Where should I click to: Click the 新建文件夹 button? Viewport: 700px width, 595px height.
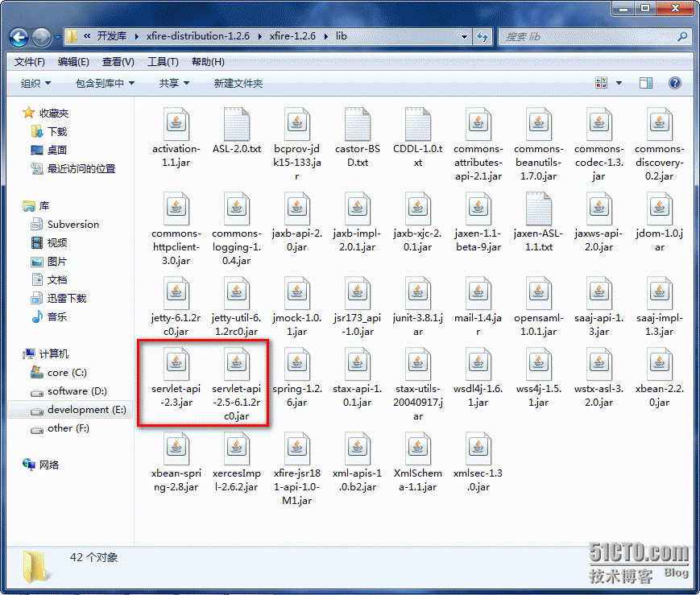click(238, 84)
